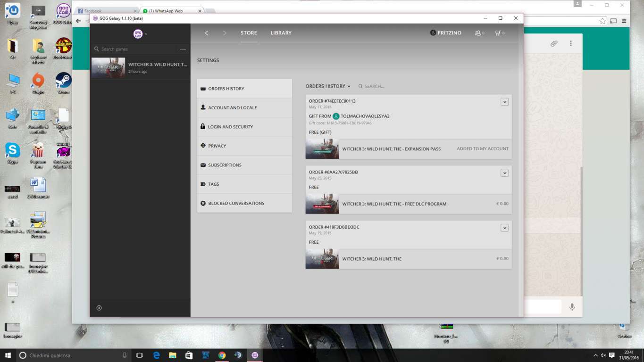Open Blocked Conversations settings

(x=244, y=203)
